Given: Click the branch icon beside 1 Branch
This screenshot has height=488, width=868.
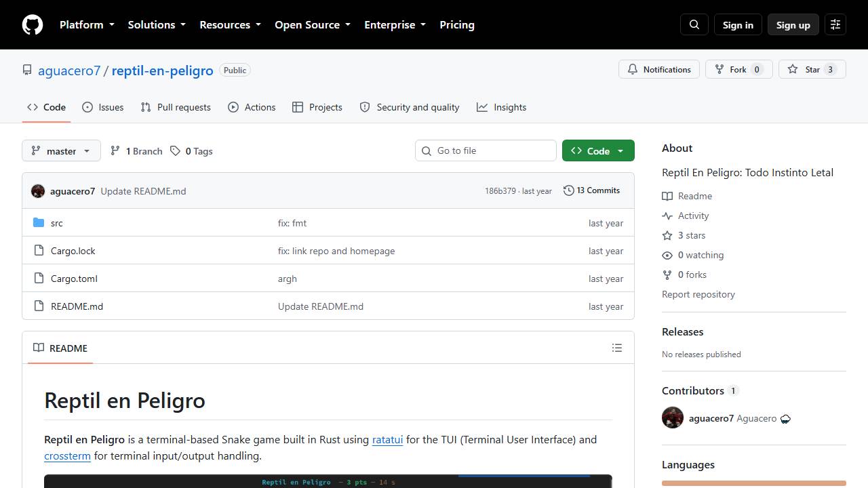Looking at the screenshot, I should (115, 151).
